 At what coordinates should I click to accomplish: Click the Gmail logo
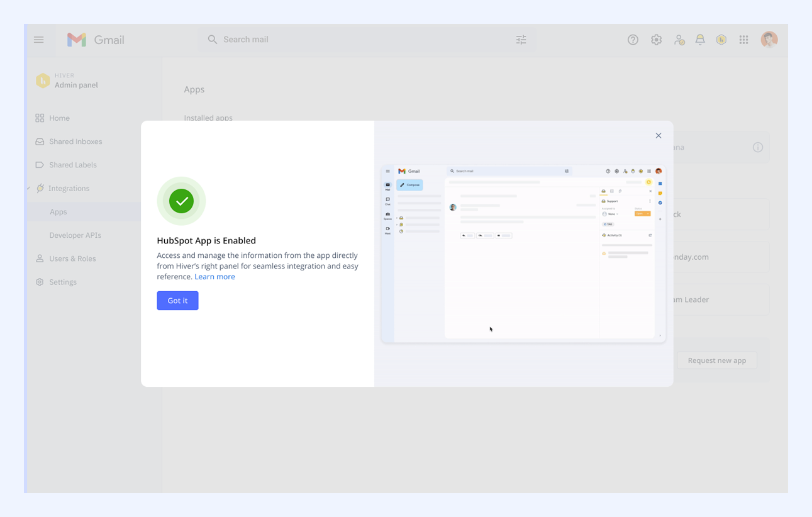click(x=96, y=40)
